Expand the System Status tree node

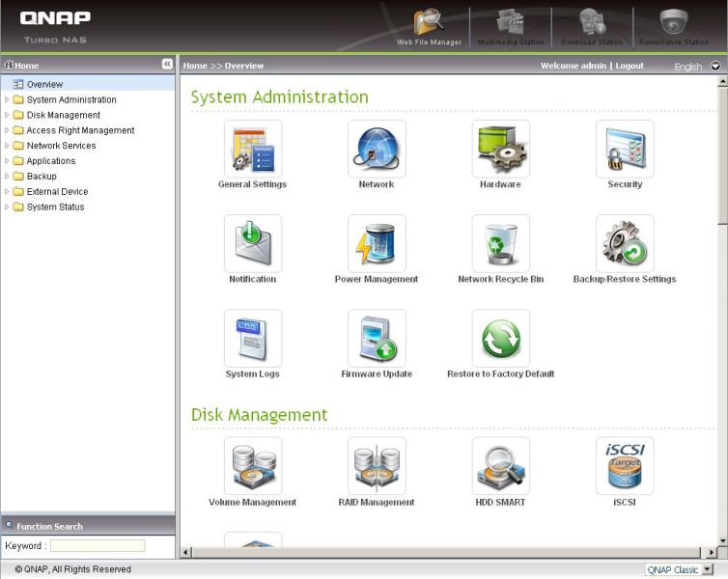pyautogui.click(x=7, y=207)
